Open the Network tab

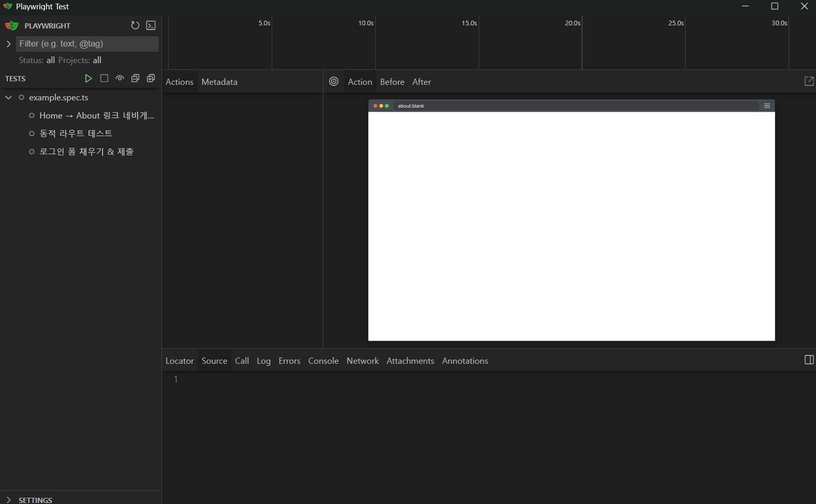(362, 361)
